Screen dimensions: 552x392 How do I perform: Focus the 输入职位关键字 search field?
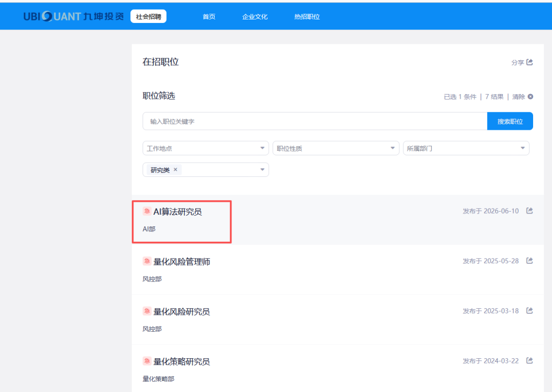315,122
